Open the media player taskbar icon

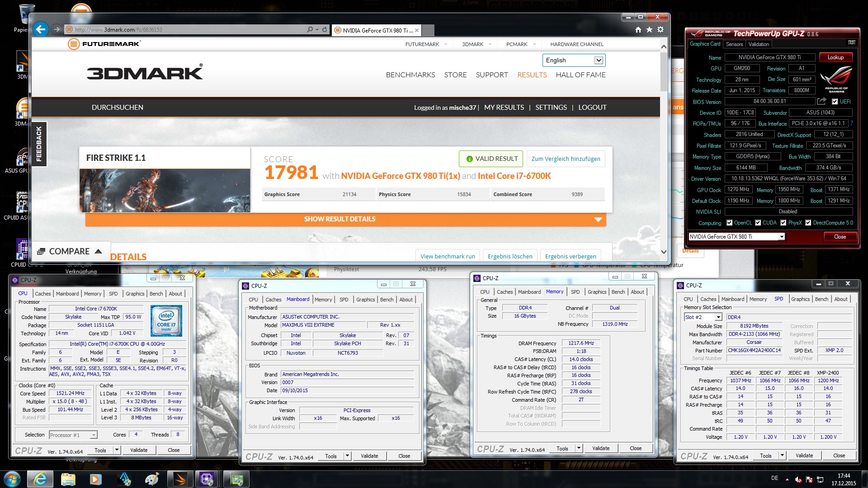click(95, 479)
